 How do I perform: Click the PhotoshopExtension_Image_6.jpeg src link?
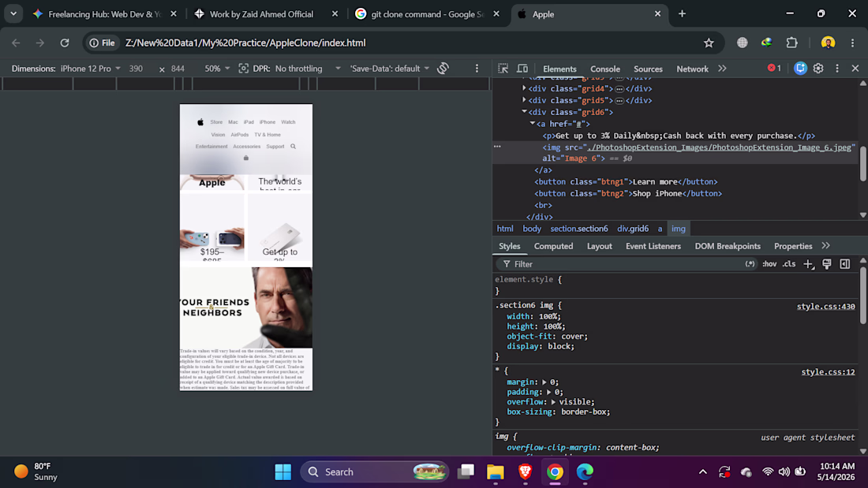point(719,147)
